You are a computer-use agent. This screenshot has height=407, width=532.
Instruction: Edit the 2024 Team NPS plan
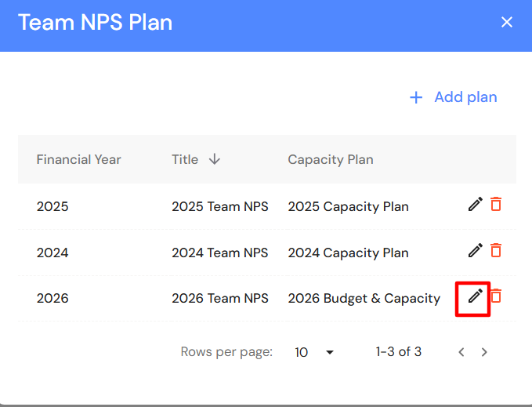pos(475,251)
